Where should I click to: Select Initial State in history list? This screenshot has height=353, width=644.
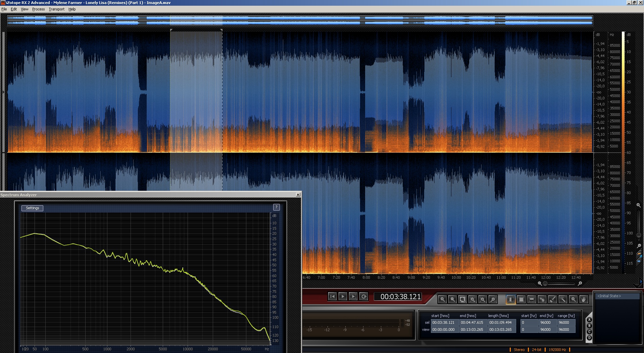(617, 296)
